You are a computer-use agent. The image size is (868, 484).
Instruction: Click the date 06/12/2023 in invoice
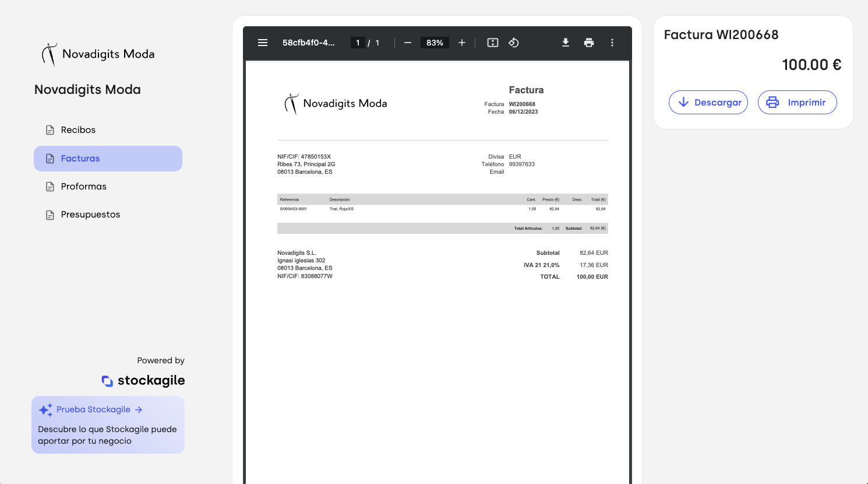coord(523,112)
